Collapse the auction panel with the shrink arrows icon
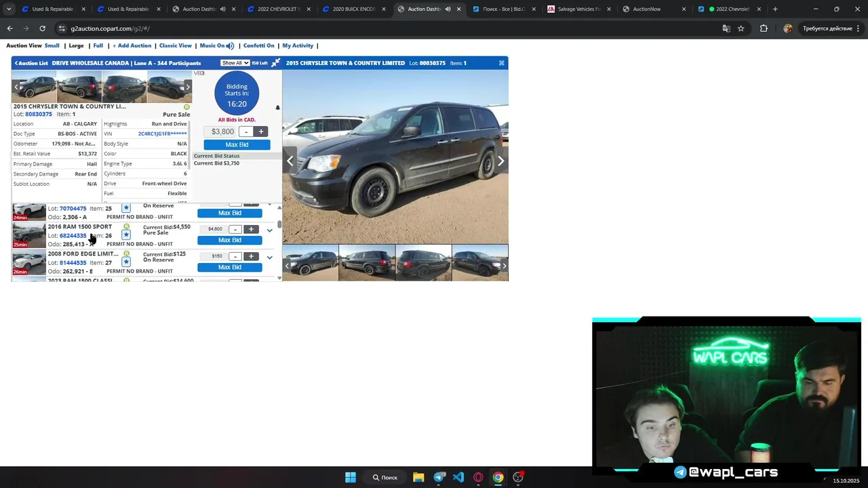Viewport: 868px width, 488px height. click(275, 63)
